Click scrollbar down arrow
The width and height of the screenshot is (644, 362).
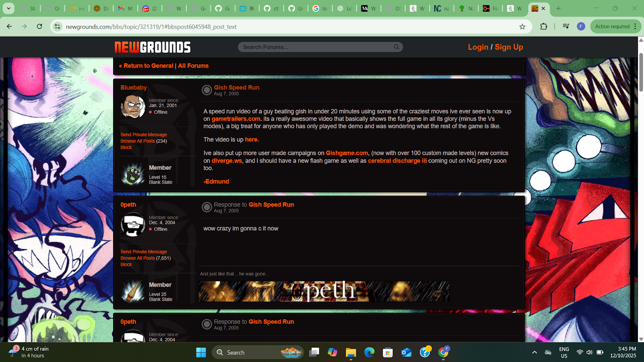(641, 339)
